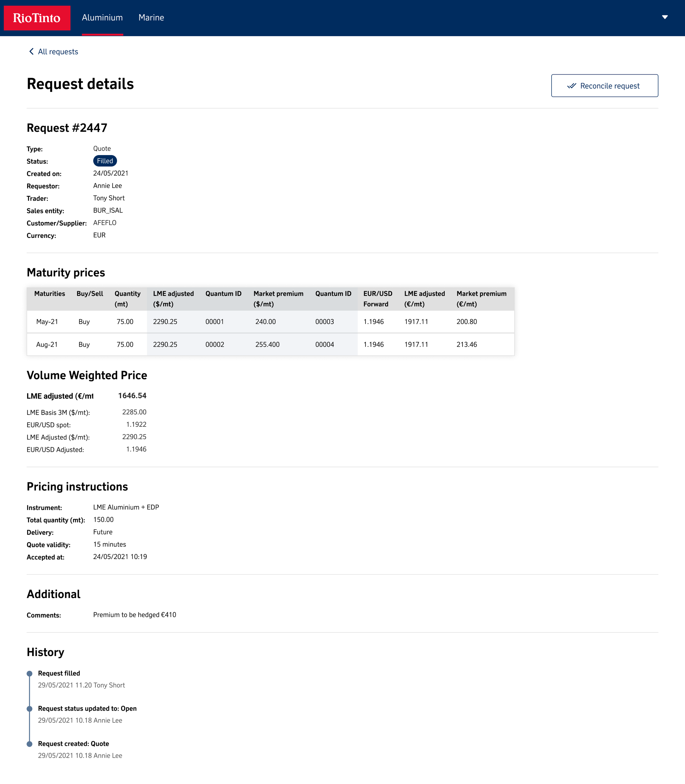This screenshot has height=784, width=685.
Task: Click Quantum ID 00001
Action: pos(215,321)
